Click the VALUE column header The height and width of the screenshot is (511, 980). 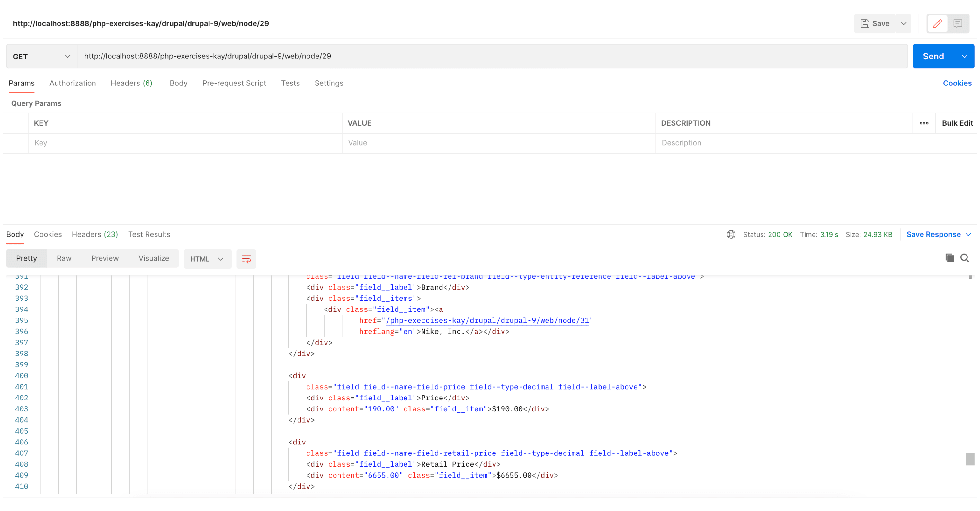[x=359, y=123]
